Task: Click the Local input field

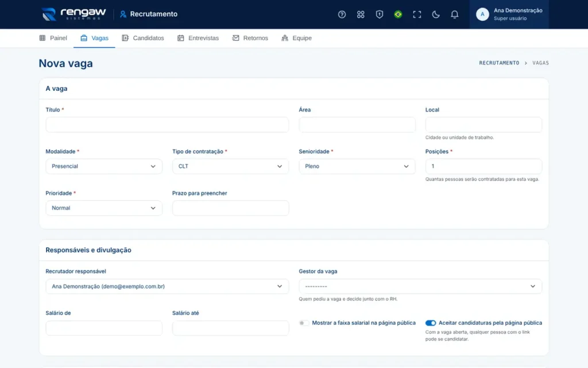Action: click(483, 125)
